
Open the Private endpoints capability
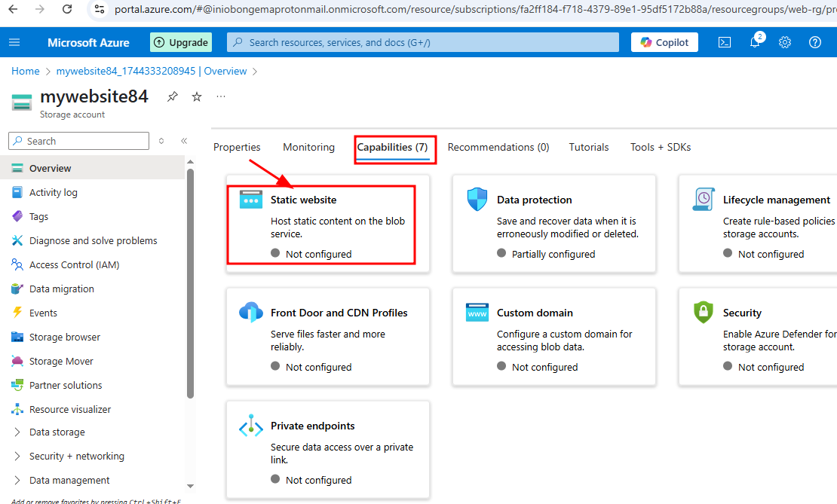click(328, 450)
